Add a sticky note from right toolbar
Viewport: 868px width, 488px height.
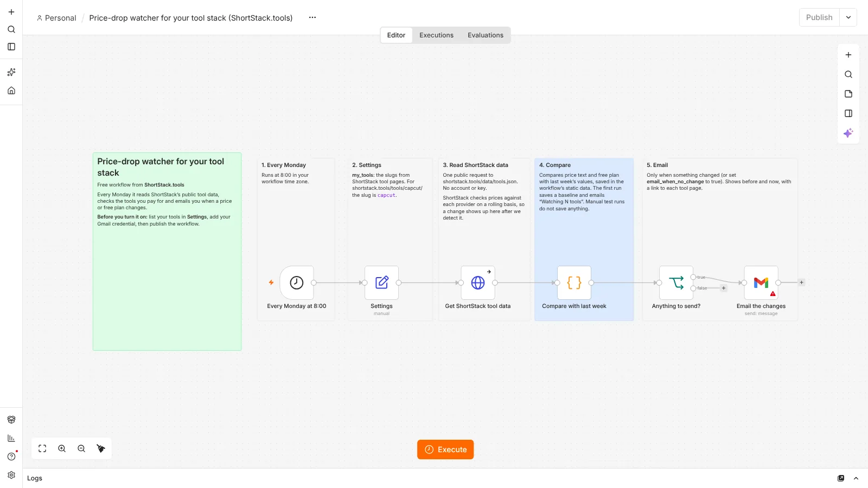tap(848, 94)
